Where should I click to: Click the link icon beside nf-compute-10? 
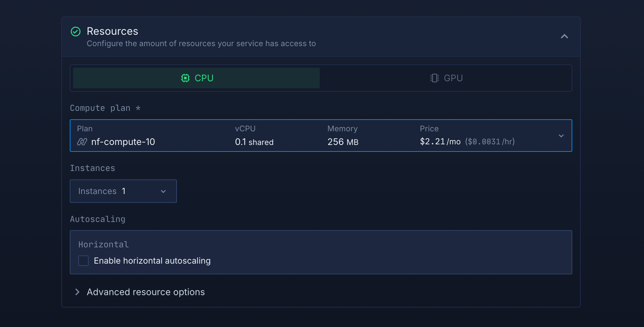[82, 142]
